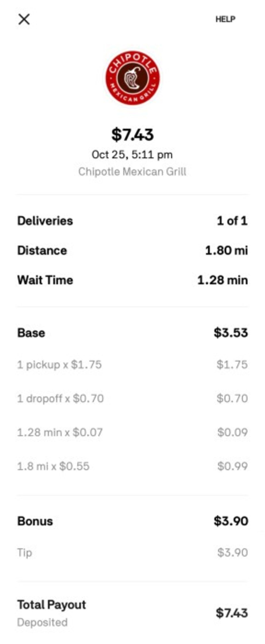
Task: Click the 1 pickup x $1.75 line
Action: pyautogui.click(x=132, y=364)
